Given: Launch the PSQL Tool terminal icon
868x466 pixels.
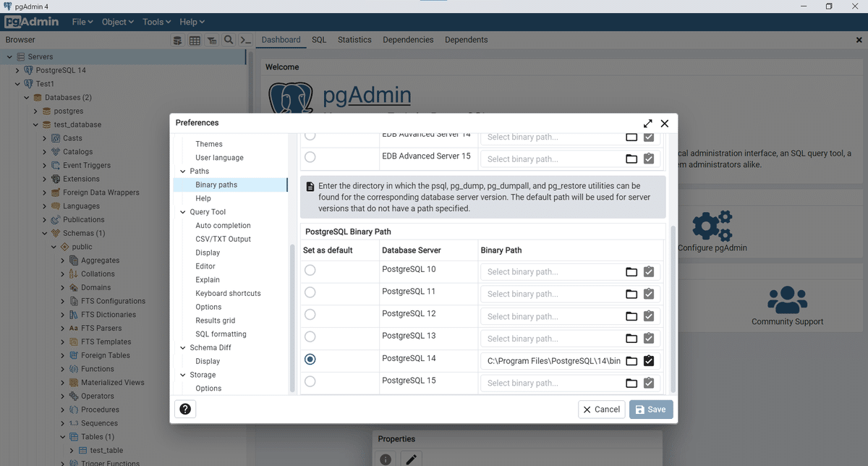Looking at the screenshot, I should click(246, 40).
